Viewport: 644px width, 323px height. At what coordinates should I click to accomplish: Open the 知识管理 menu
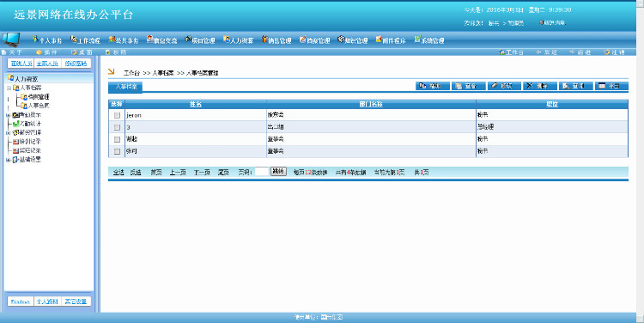353,40
